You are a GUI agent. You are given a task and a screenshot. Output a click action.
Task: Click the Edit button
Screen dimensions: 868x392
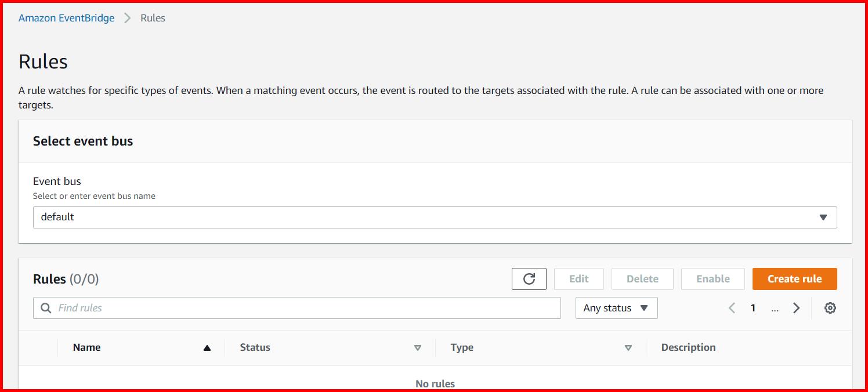coord(578,278)
